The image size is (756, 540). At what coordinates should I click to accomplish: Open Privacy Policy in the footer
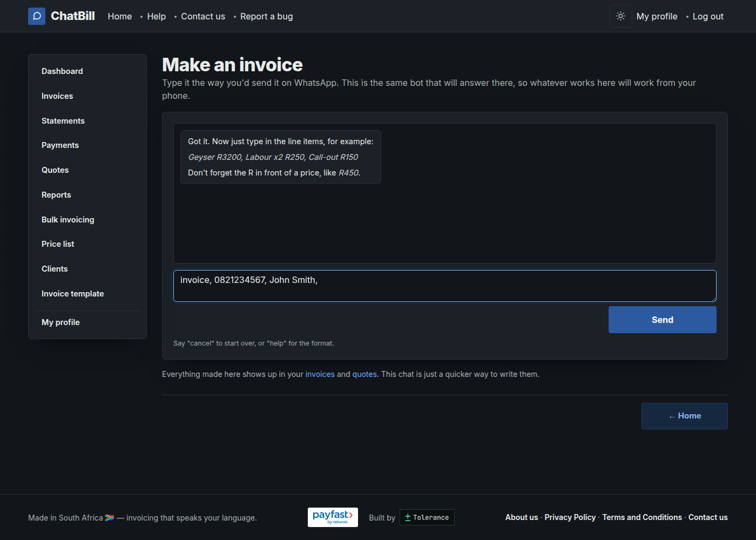pos(570,517)
